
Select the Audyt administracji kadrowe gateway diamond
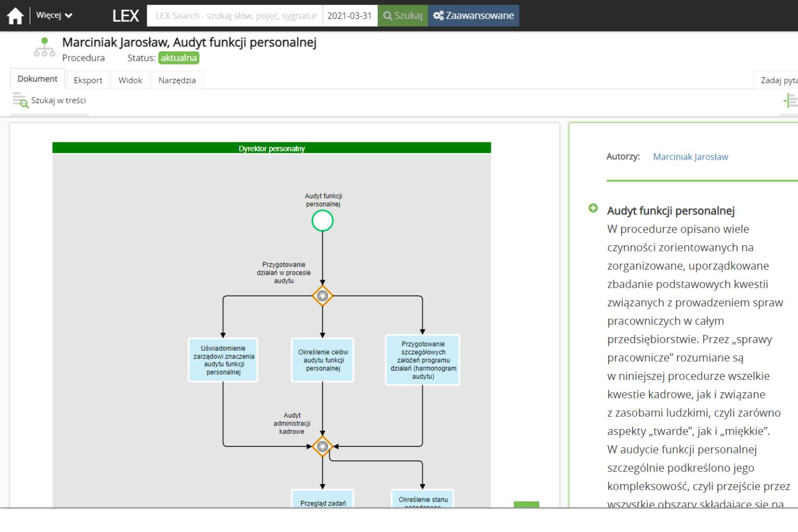[322, 446]
